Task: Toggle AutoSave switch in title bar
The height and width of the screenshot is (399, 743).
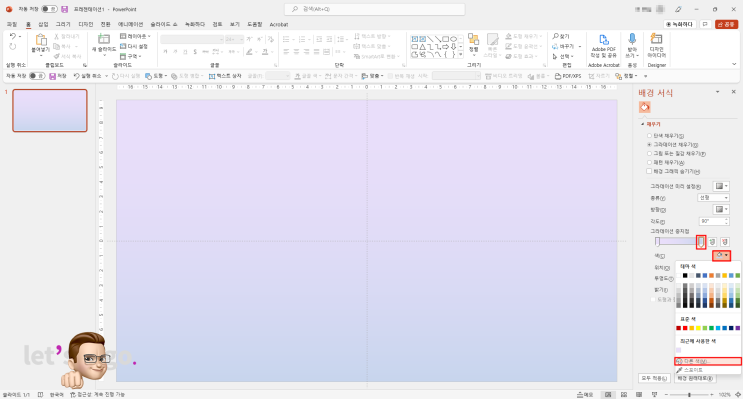Action: click(49, 9)
